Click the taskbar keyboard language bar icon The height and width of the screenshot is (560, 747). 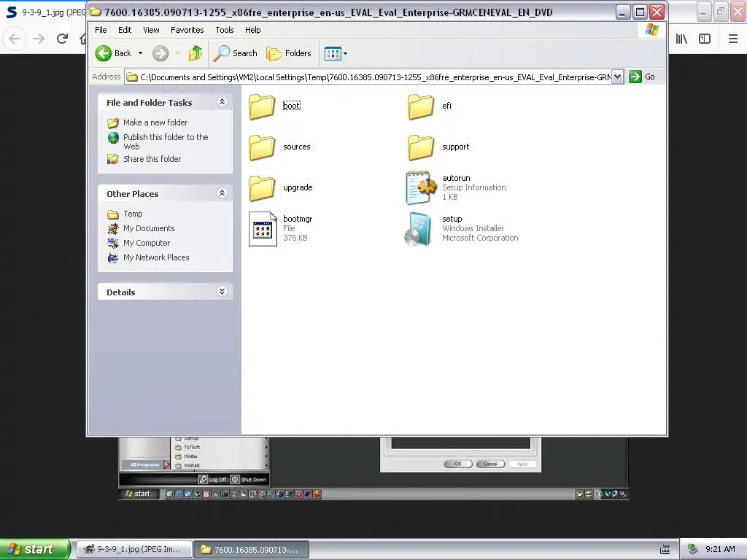pos(665,550)
